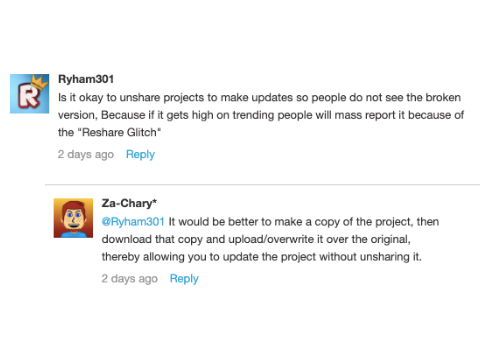The width and height of the screenshot is (480, 360).
Task: Click the timestamp under Ryham301's comment
Action: [86, 154]
